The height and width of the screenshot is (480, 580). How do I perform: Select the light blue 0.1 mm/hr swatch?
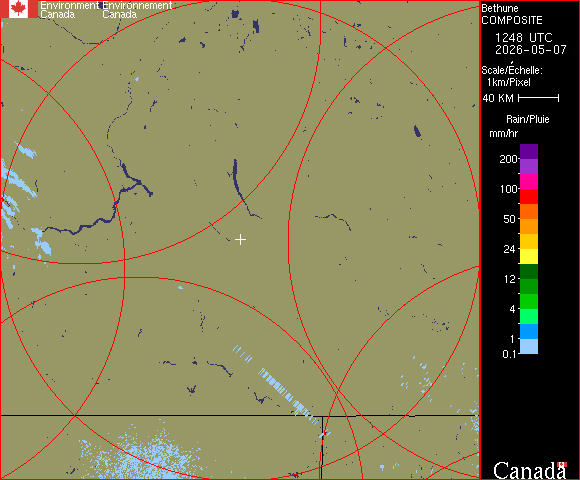click(x=529, y=347)
